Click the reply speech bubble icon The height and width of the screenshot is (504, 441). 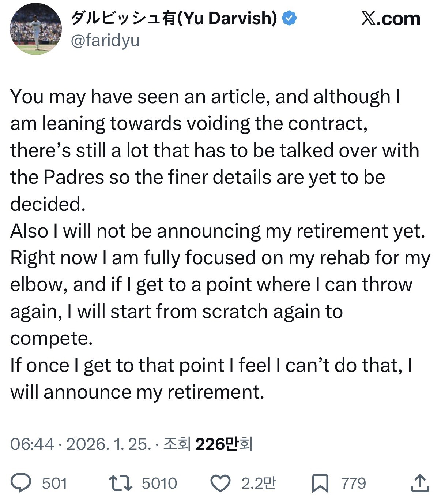(21, 483)
